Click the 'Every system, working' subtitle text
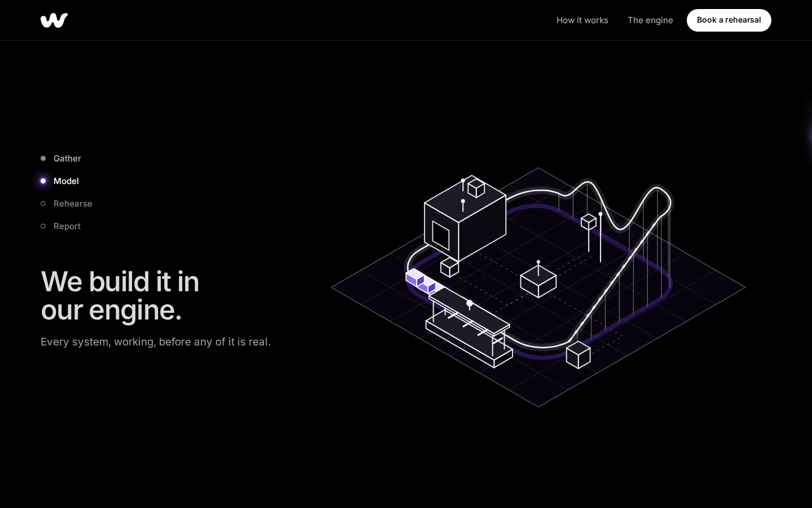This screenshot has height=508, width=812. click(x=156, y=342)
